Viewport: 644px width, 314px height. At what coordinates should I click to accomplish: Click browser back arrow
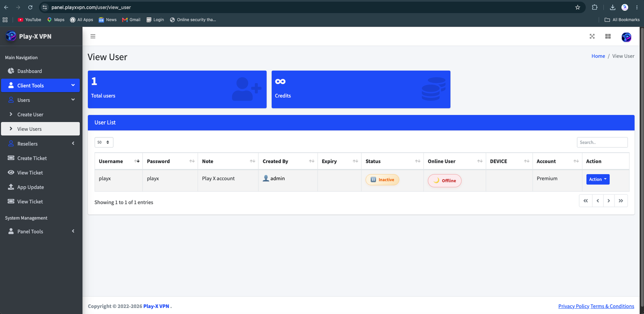click(6, 7)
